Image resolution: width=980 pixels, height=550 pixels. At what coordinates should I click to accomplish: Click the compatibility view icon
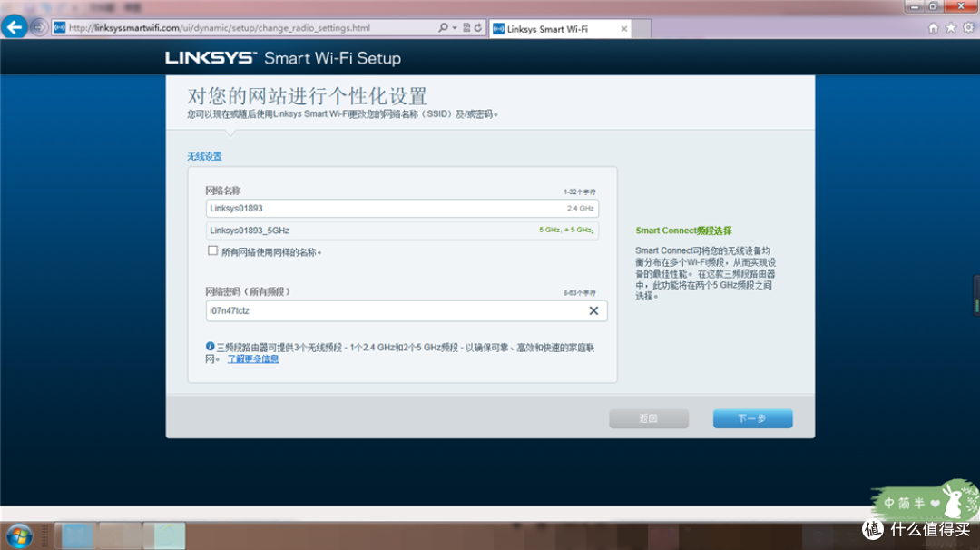click(x=466, y=27)
